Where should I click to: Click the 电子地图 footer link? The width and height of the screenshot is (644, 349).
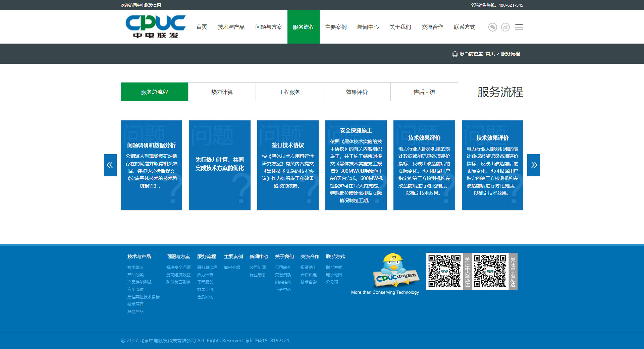coord(334,275)
